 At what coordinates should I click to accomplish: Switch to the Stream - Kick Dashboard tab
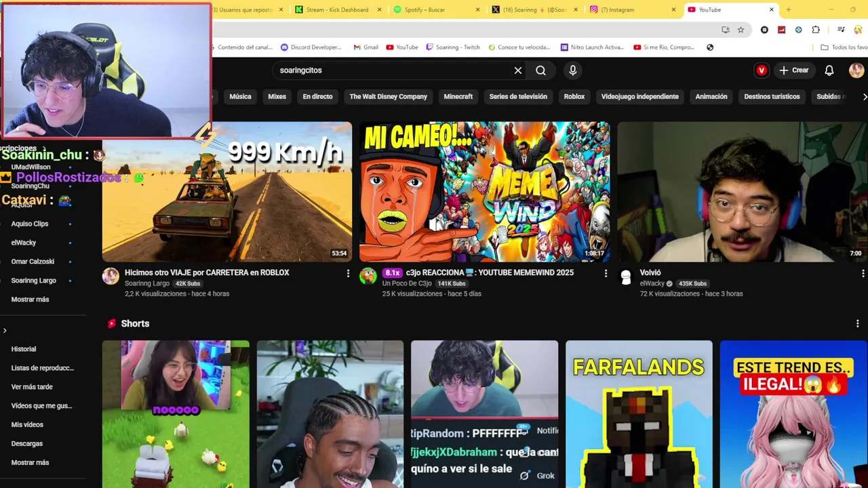click(337, 9)
